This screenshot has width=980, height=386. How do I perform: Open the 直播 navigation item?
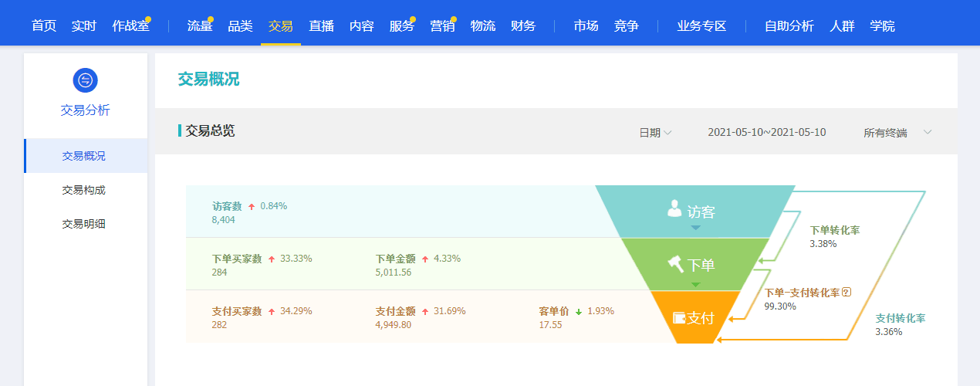pos(321,25)
